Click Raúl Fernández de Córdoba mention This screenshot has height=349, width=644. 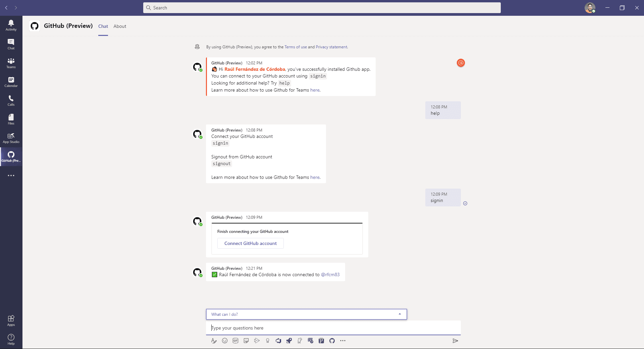coord(255,69)
